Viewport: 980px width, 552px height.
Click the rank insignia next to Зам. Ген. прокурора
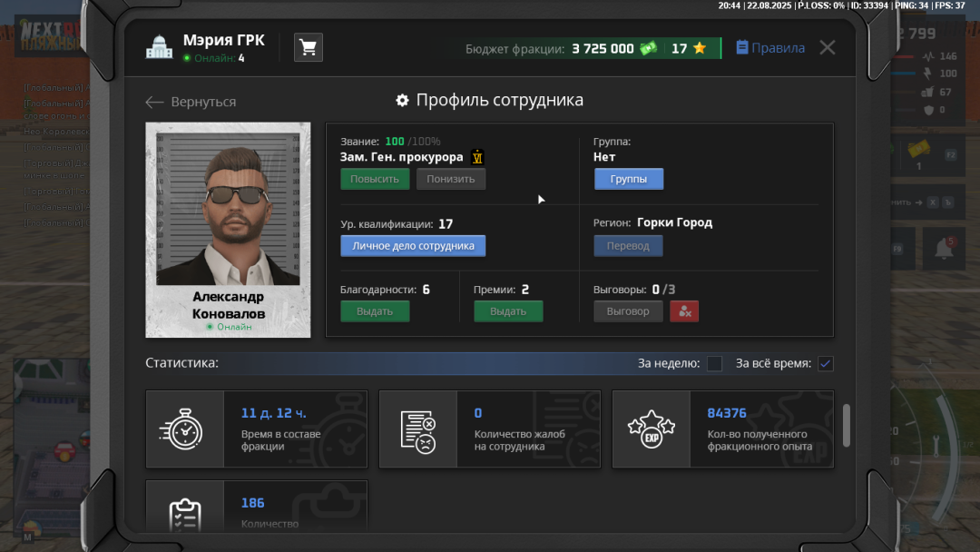(x=478, y=157)
